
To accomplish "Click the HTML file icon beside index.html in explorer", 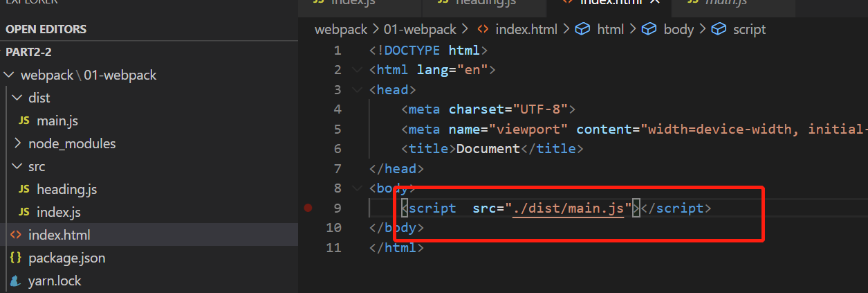I will point(15,235).
